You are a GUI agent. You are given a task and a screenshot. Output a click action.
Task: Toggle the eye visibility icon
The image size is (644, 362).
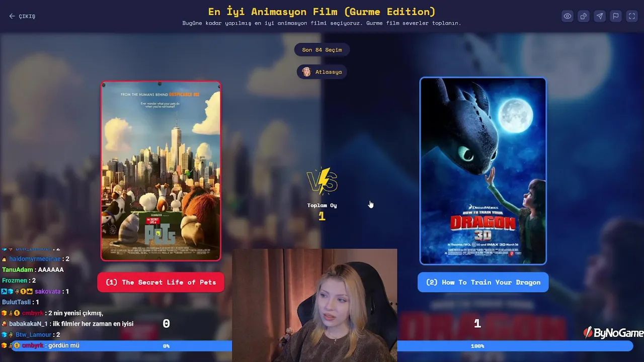pyautogui.click(x=568, y=16)
